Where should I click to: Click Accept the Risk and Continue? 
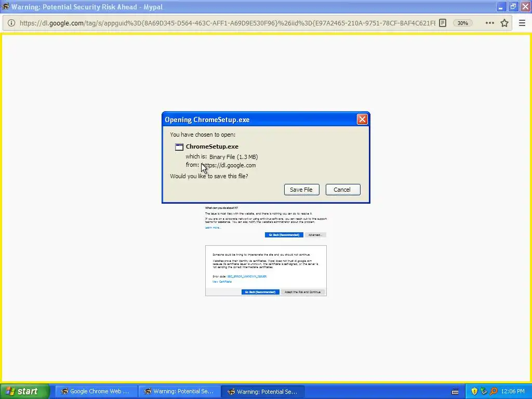(303, 292)
